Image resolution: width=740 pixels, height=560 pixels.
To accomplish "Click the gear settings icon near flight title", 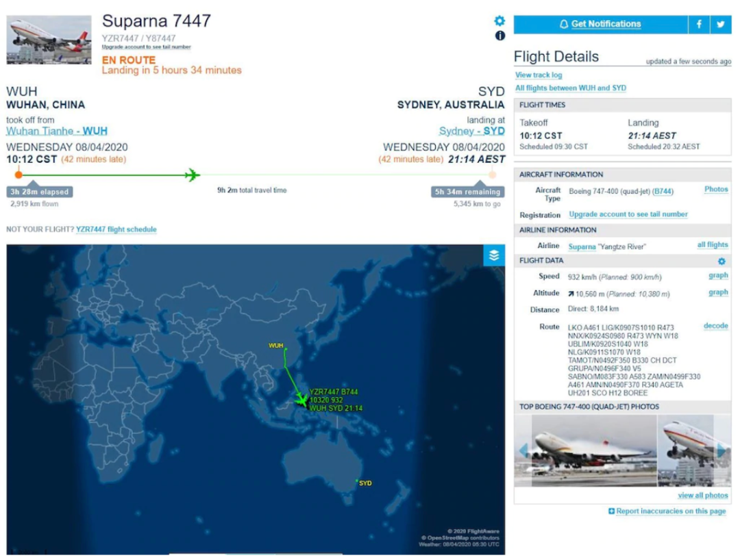I will click(500, 21).
